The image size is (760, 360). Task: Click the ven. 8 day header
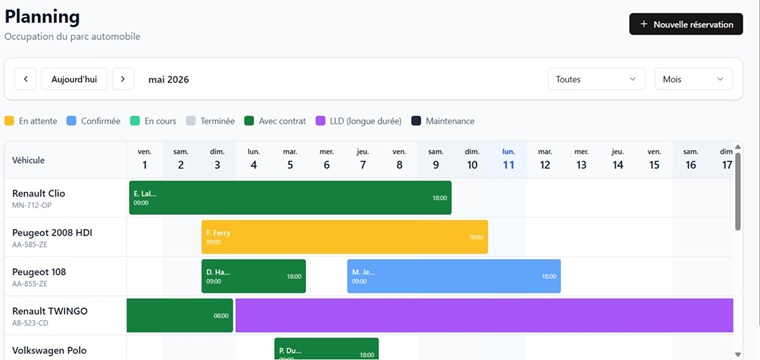tap(399, 159)
